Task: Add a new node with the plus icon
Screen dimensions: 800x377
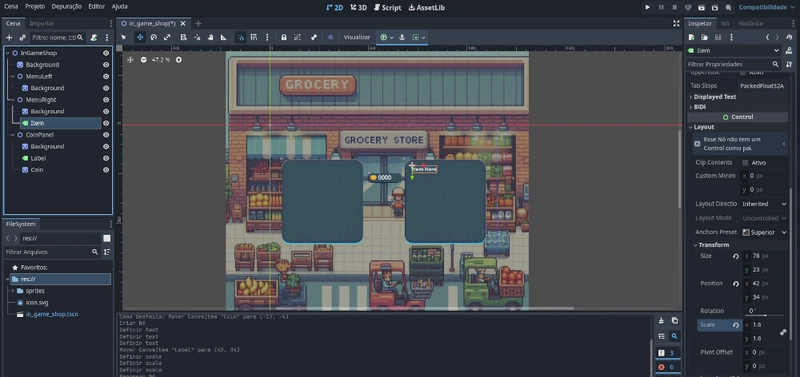Action: tap(9, 37)
